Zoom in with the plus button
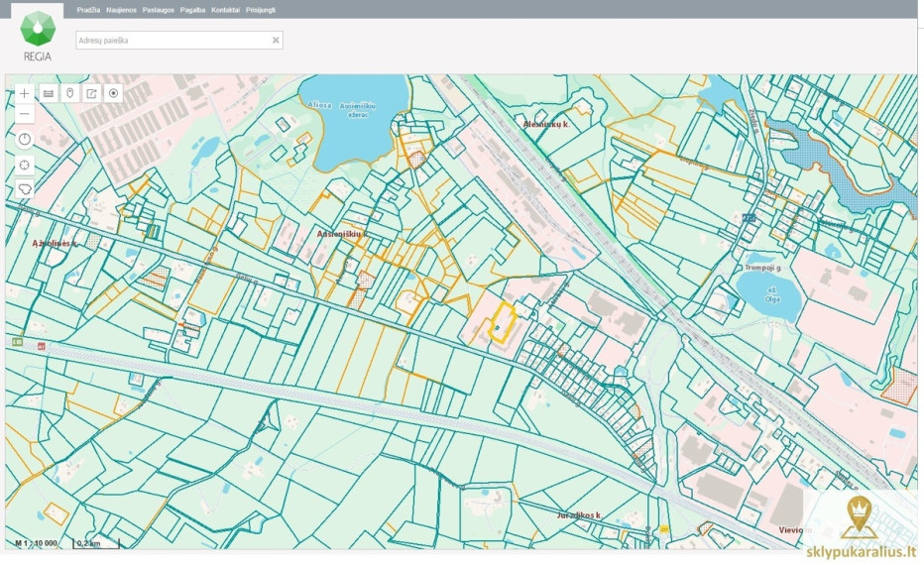The image size is (924, 565). click(24, 94)
